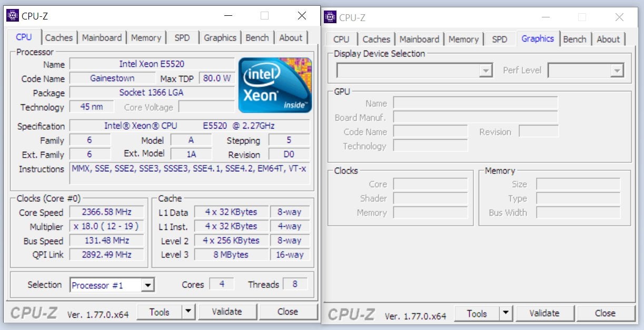Click the Package field Socket 1366 LGA
The height and width of the screenshot is (330, 644).
152,92
